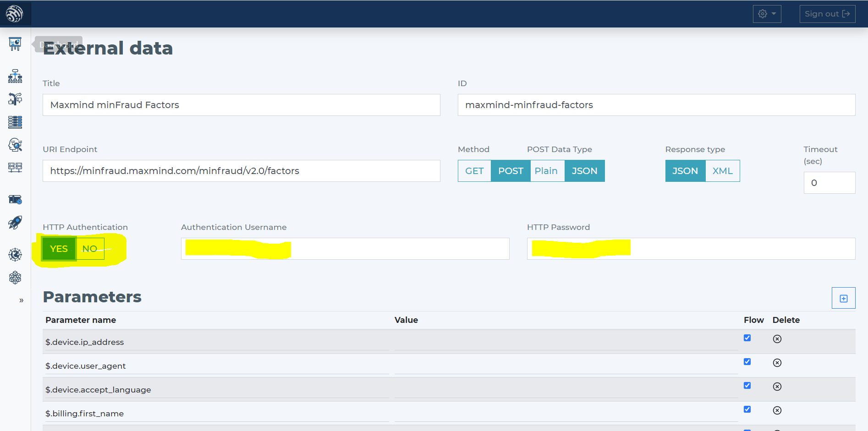Open the flowchart hierarchy icon in sidebar
The width and height of the screenshot is (868, 431).
(x=15, y=76)
